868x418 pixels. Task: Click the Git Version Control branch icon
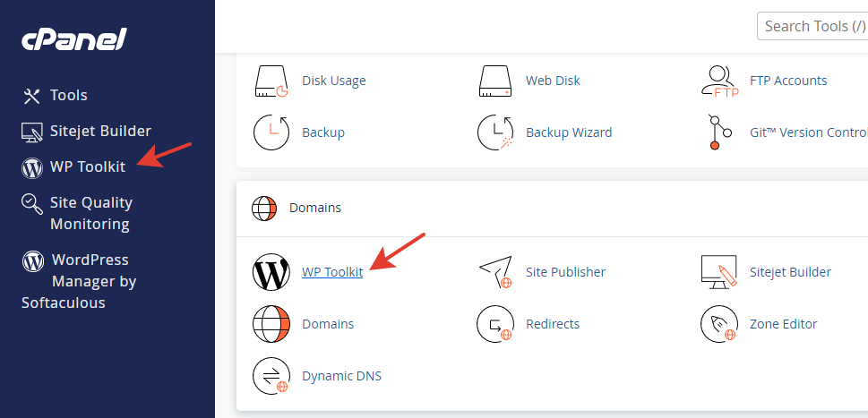click(x=720, y=132)
